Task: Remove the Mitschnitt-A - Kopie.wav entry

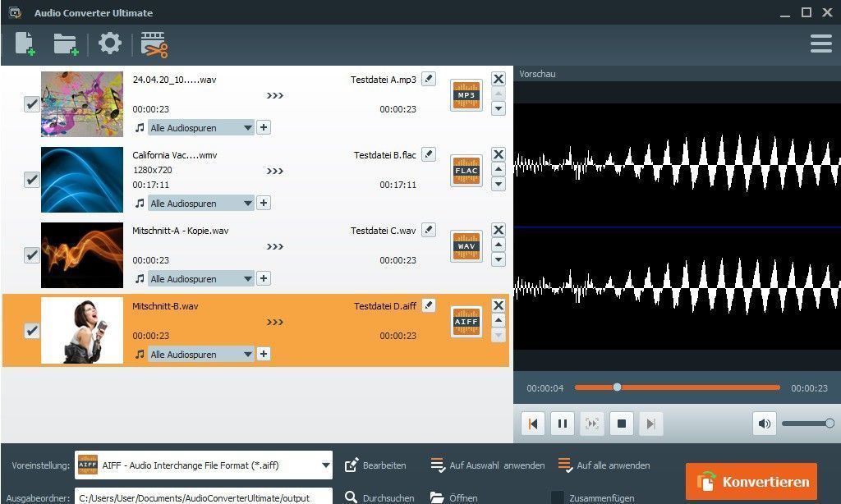Action: click(x=498, y=231)
